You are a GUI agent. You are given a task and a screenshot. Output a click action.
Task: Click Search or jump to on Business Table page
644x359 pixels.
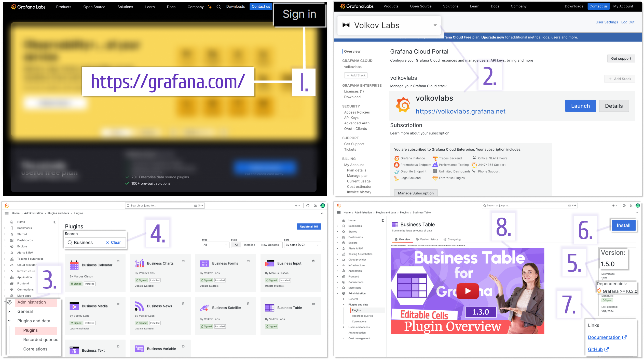(530, 205)
